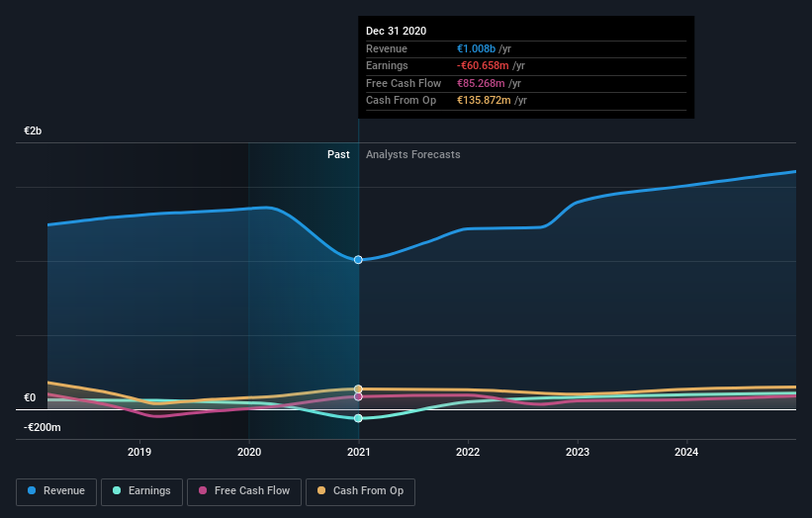The height and width of the screenshot is (518, 812).
Task: Toggle the Revenue series legend button
Action: (x=56, y=491)
